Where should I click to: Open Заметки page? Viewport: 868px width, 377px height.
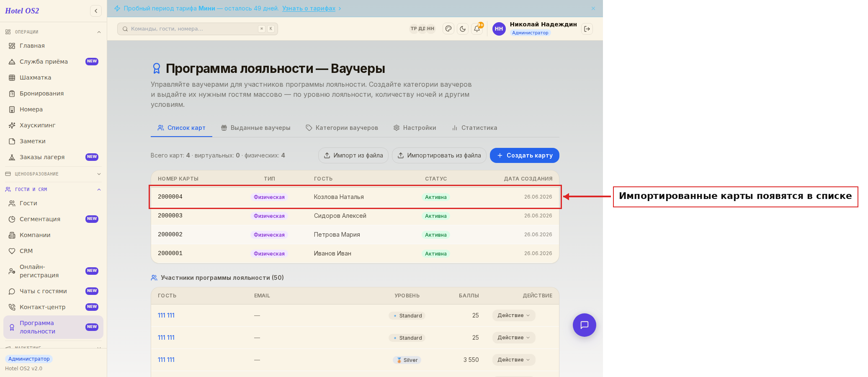pyautogui.click(x=53, y=141)
